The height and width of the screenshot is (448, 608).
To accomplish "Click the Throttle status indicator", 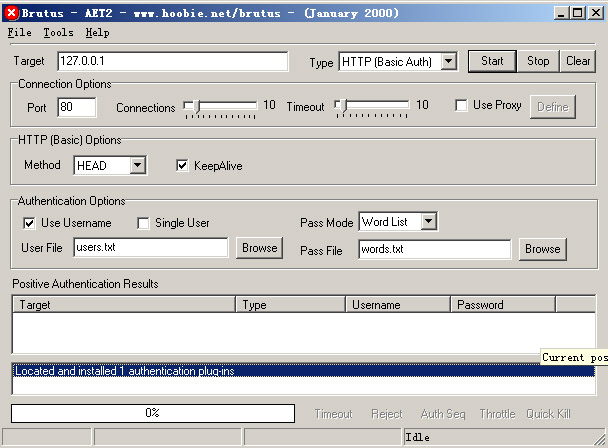I will click(497, 414).
